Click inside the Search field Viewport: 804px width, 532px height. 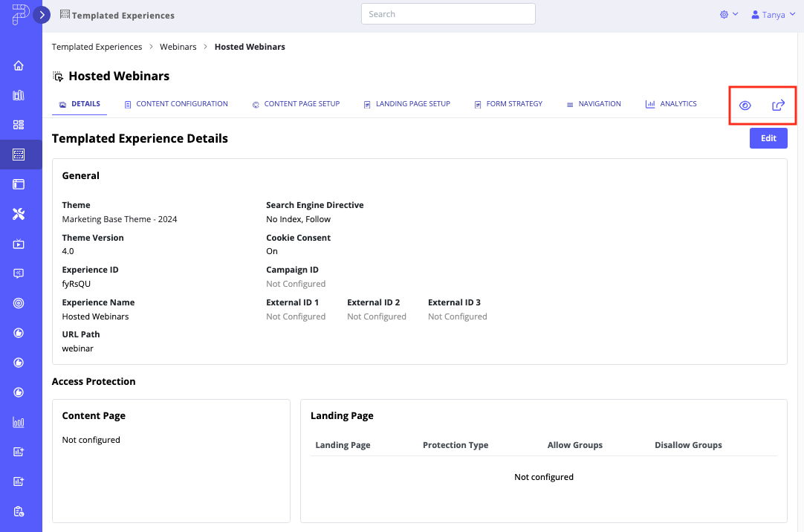(x=447, y=13)
